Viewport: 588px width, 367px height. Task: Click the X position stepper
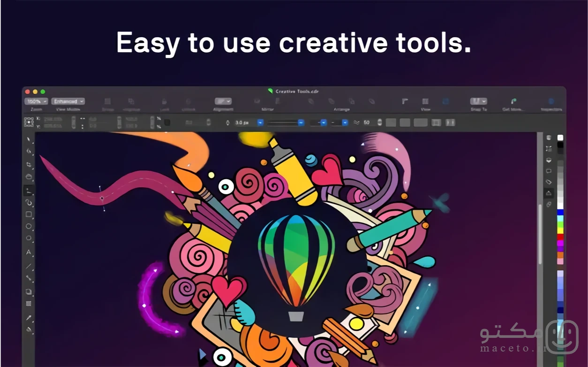pos(73,122)
